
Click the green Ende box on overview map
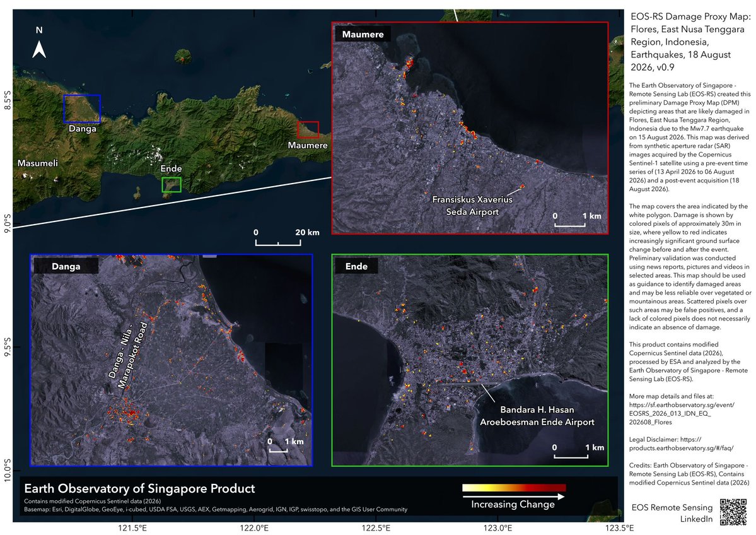pyautogui.click(x=172, y=185)
